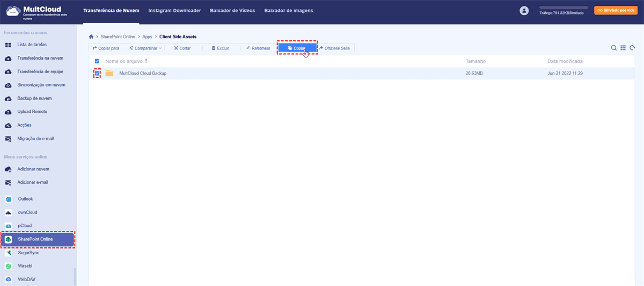Image resolution: width=644 pixels, height=286 pixels.
Task: Click the MultCloud Cloud Backup folder icon
Action: (x=109, y=73)
